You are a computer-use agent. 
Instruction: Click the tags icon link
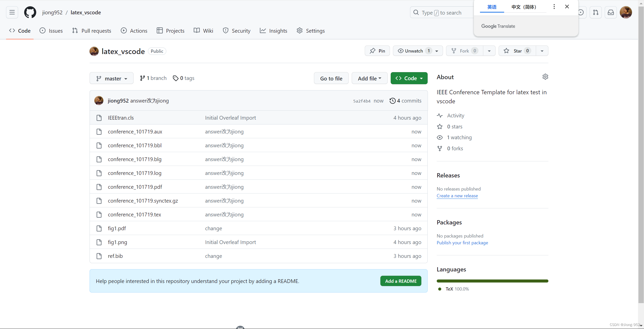pos(176,78)
